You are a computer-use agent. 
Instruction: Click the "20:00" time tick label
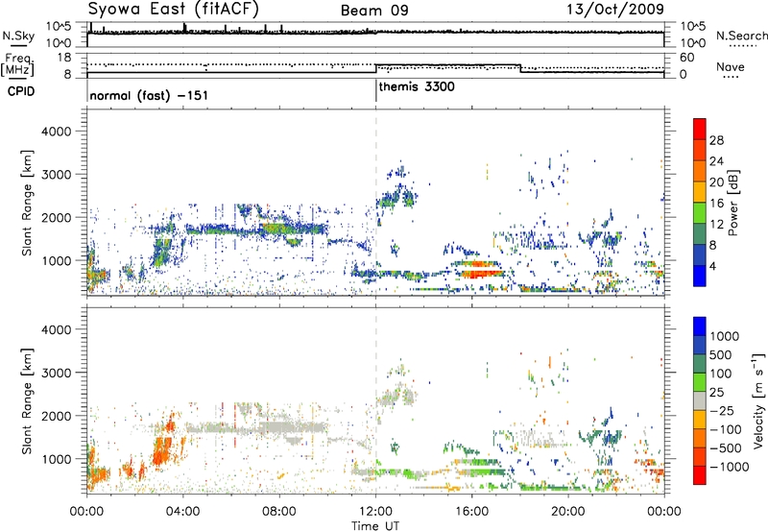(568, 512)
